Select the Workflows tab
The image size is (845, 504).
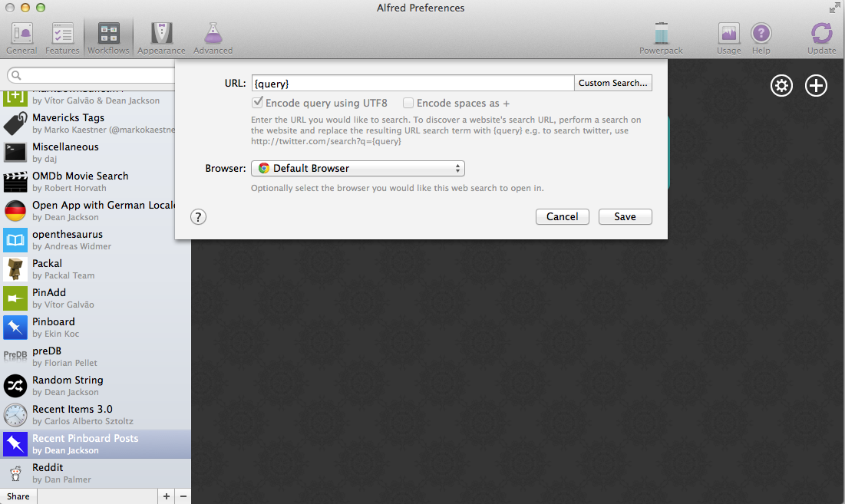click(x=108, y=39)
